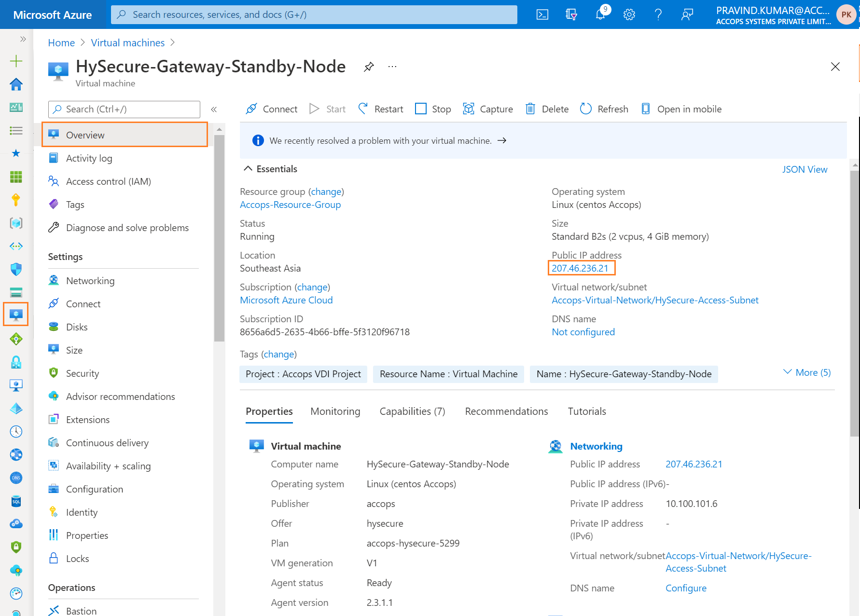860x616 pixels.
Task: Open JSON View link
Action: pos(805,169)
